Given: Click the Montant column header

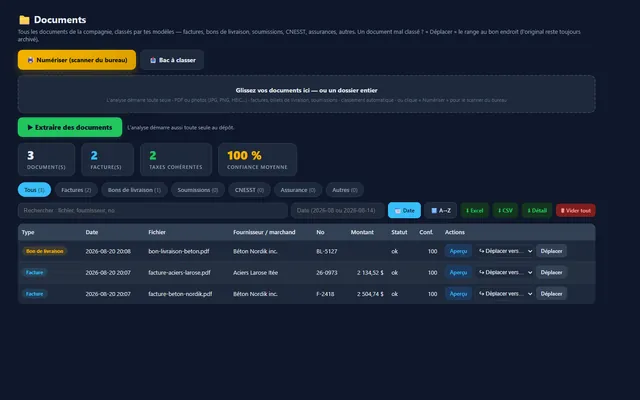Looking at the screenshot, I should (x=362, y=232).
